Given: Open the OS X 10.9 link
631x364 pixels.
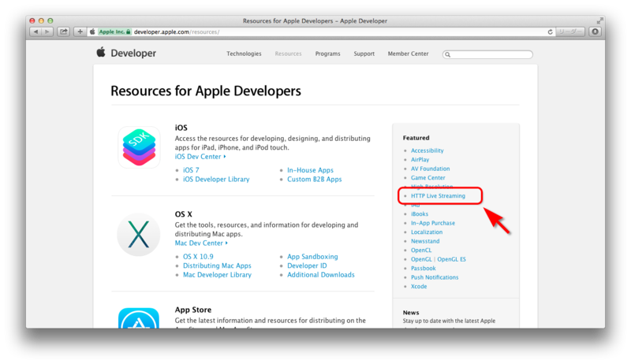Looking at the screenshot, I should 199,256.
